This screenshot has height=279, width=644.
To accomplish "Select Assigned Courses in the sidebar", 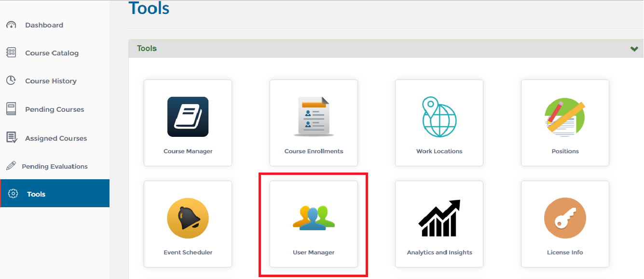I will pyautogui.click(x=55, y=138).
